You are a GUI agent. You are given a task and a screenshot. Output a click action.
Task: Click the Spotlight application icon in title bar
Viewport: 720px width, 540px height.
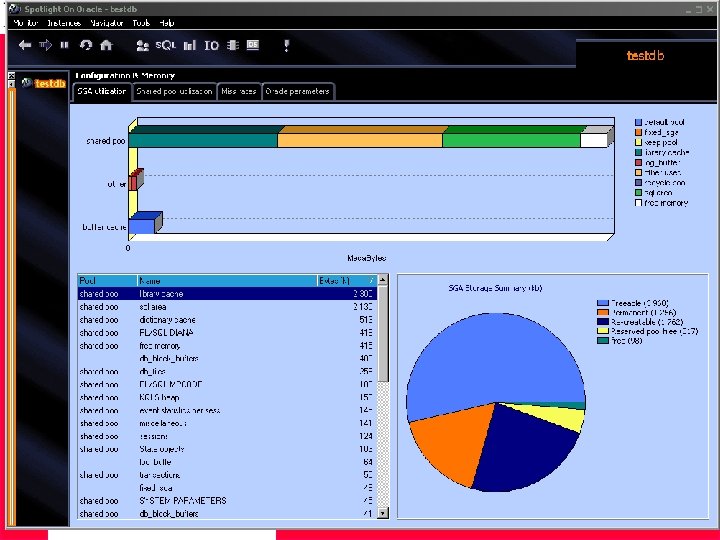[x=14, y=9]
